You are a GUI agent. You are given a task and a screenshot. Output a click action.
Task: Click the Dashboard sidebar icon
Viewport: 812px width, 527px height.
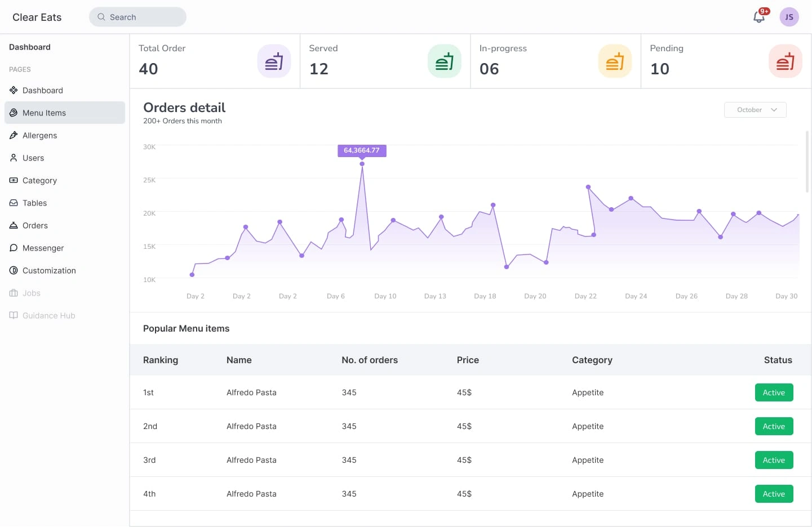(14, 90)
